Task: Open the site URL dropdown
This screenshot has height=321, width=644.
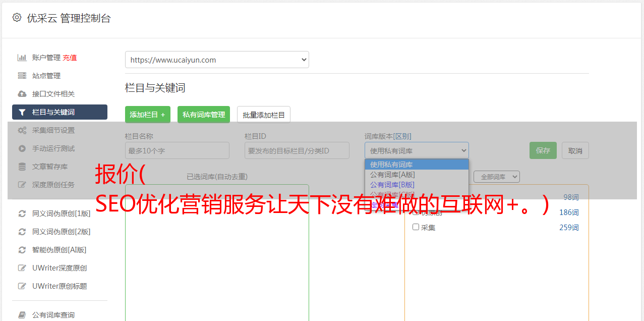Action: [217, 60]
